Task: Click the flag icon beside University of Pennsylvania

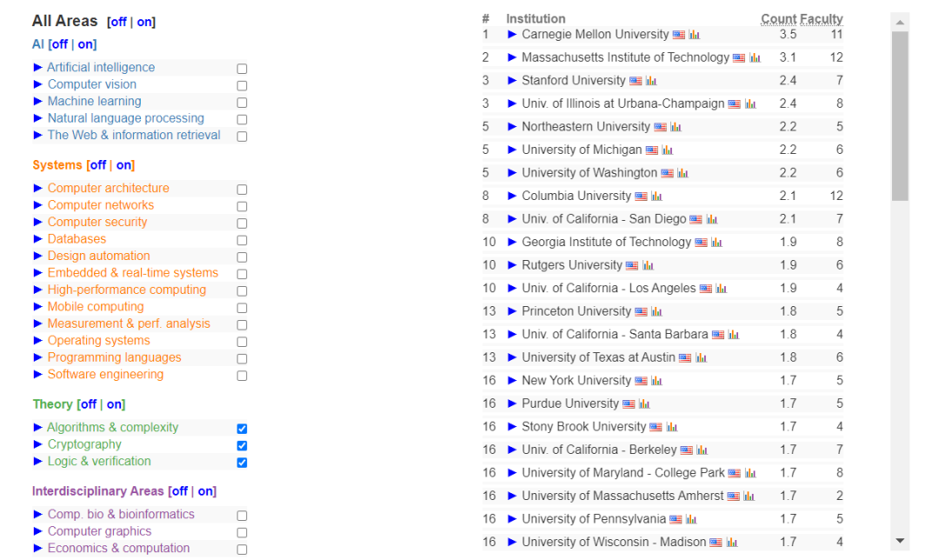Action: pos(676,519)
